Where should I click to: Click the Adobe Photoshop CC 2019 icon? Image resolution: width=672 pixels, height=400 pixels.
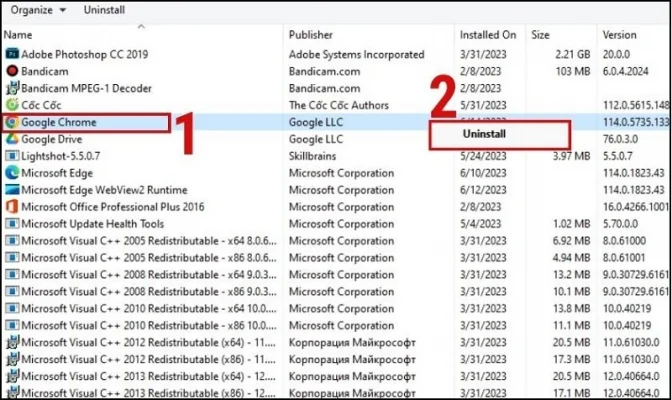pos(11,54)
